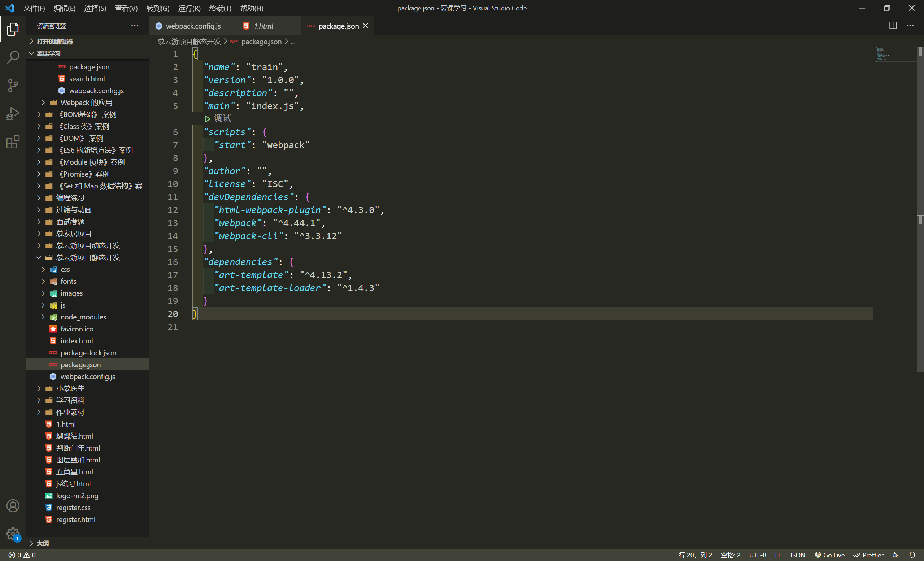Switch to the webpack.config.js tab
The width and height of the screenshot is (924, 561).
(x=193, y=26)
